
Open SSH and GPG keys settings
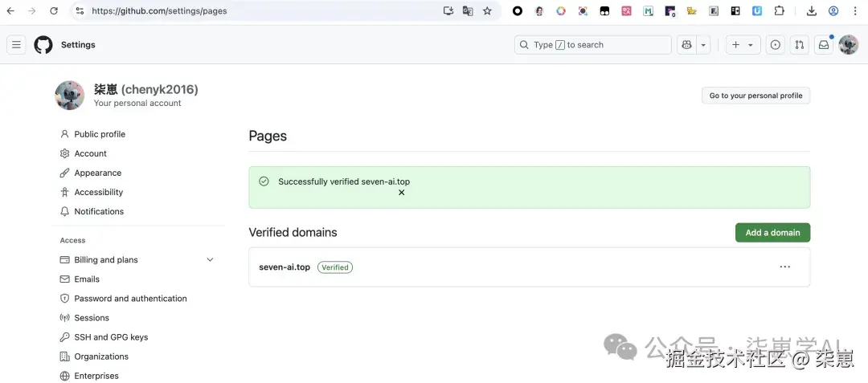(x=111, y=337)
